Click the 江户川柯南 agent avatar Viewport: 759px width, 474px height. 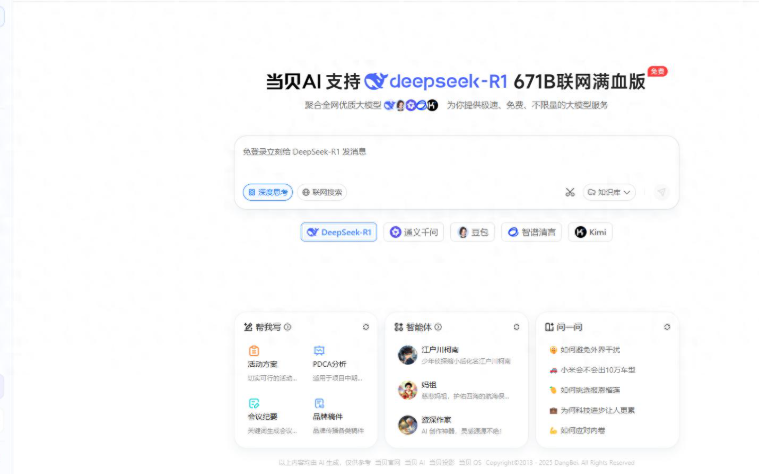(x=408, y=355)
